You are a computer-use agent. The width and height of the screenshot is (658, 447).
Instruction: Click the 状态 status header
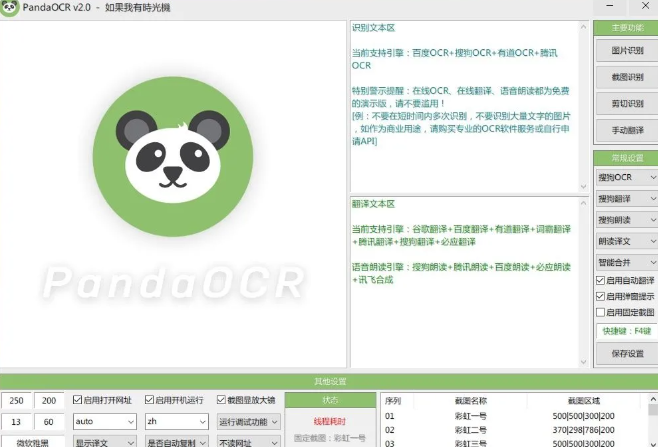tap(330, 400)
